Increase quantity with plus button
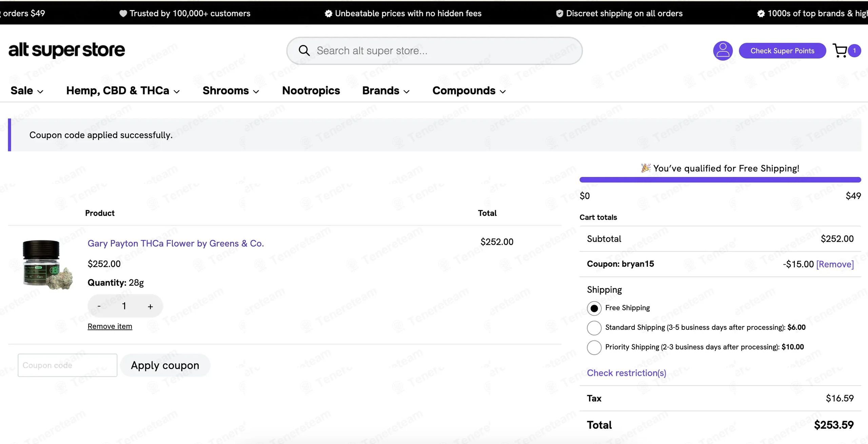 point(150,306)
